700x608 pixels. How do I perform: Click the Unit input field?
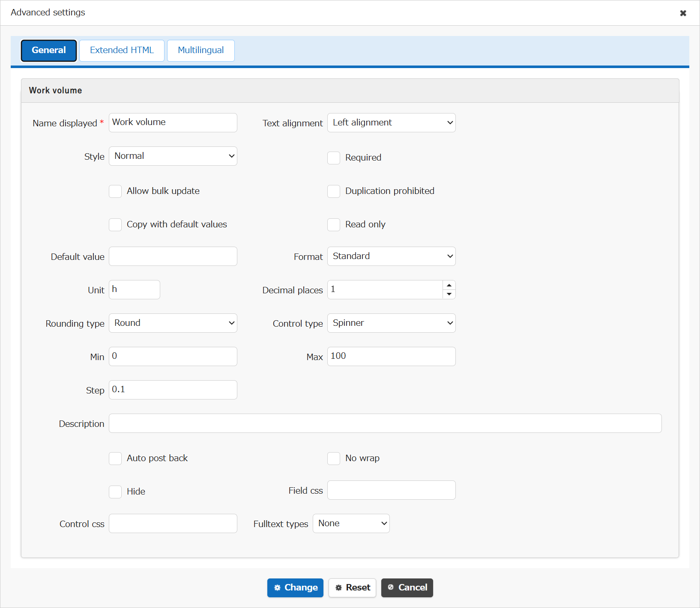coord(135,289)
